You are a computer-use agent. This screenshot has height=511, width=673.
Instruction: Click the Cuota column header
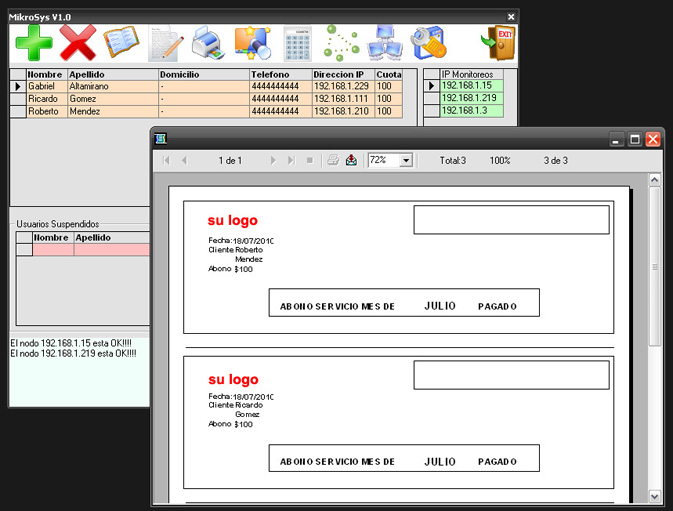point(389,75)
